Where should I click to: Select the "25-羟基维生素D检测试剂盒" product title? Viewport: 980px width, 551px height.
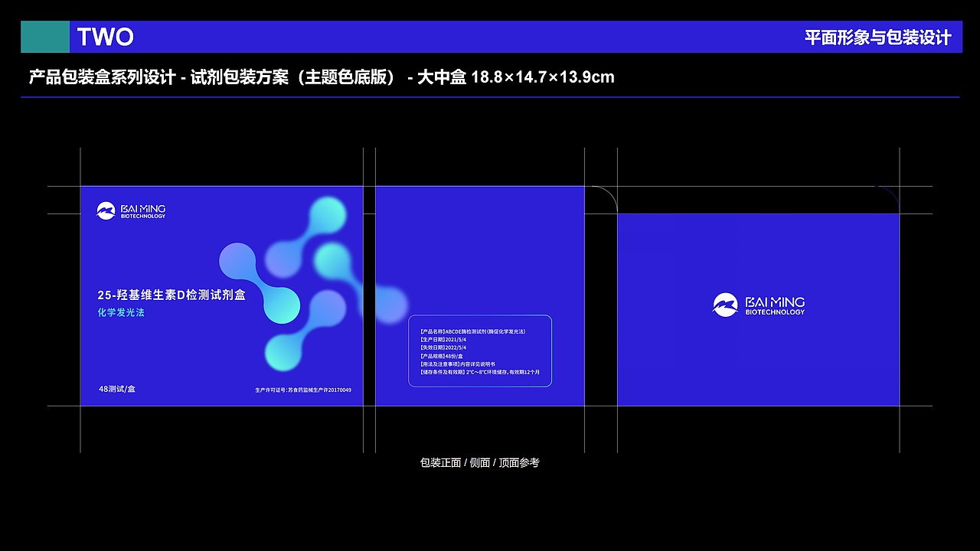(171, 295)
